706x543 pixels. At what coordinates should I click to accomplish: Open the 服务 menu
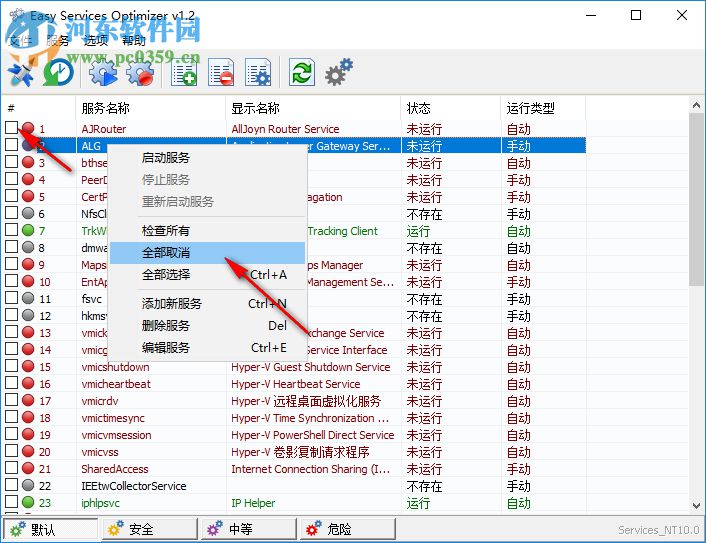[58, 41]
